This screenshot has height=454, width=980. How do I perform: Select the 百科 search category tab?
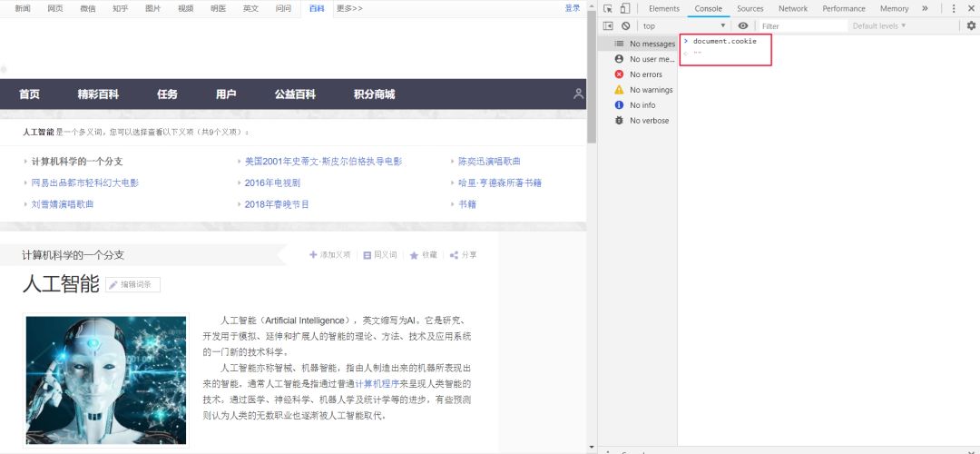pyautogui.click(x=317, y=9)
